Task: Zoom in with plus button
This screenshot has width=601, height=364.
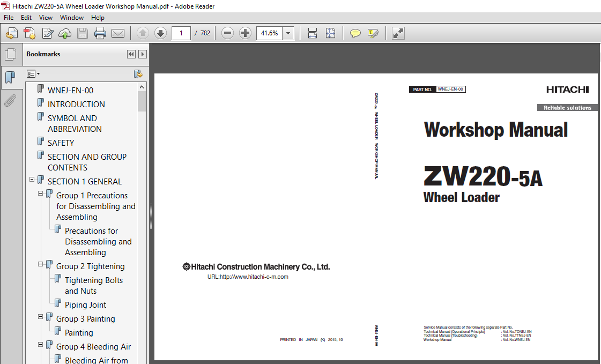Action: pos(245,33)
